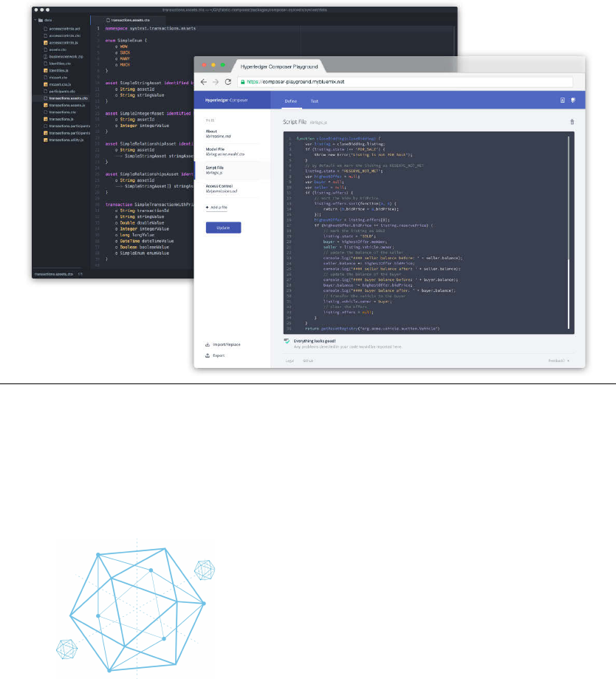Select the Hyperledger Composer Playground browser tab
Viewport: 616px width, 679px height.
(279, 66)
